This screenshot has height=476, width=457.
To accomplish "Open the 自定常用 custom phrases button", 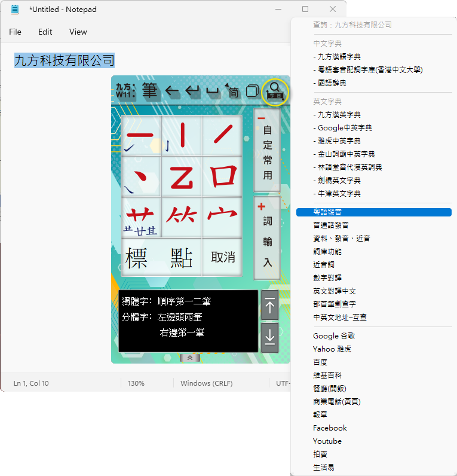I will [267, 150].
